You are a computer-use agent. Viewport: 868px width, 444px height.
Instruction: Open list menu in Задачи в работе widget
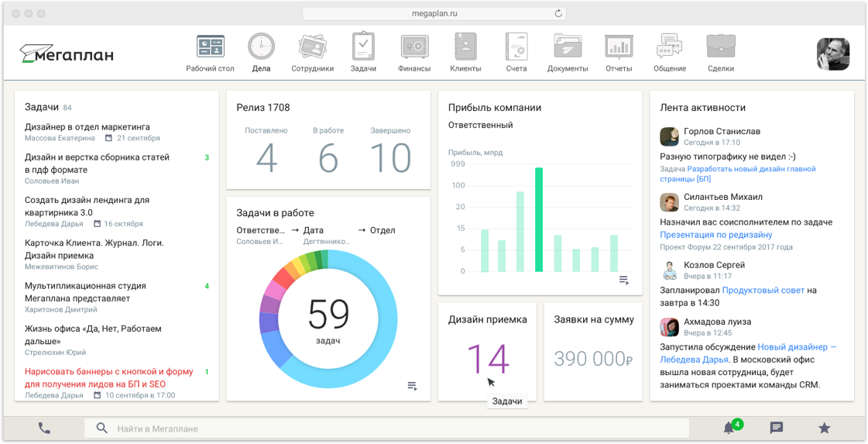pyautogui.click(x=413, y=386)
